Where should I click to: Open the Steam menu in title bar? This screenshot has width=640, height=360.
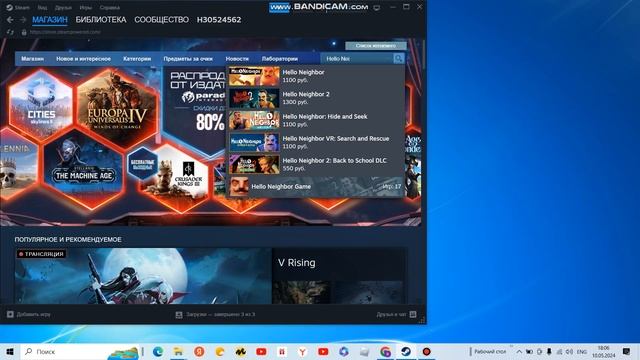(x=18, y=7)
